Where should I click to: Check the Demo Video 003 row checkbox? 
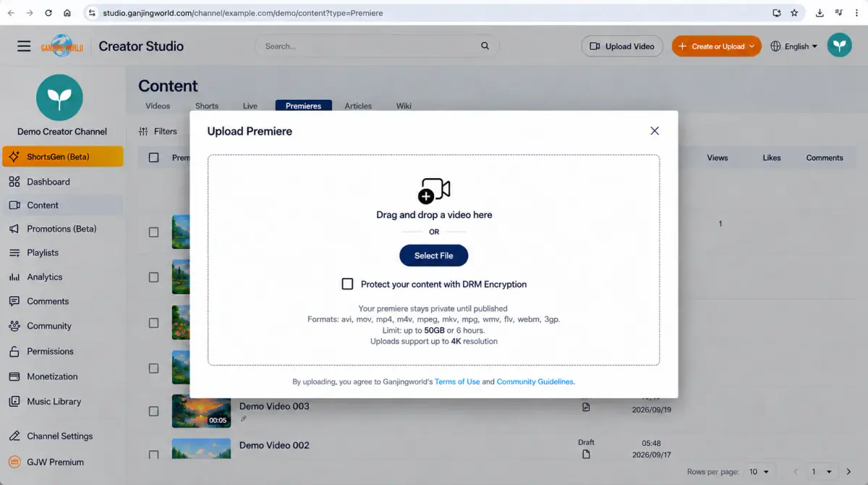tap(153, 411)
